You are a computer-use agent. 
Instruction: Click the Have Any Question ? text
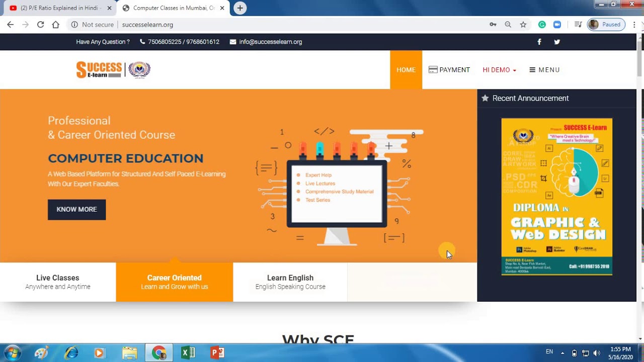(x=103, y=42)
